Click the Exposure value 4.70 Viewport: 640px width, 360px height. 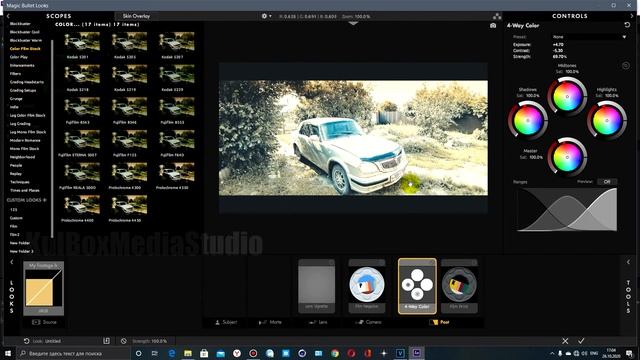click(558, 44)
